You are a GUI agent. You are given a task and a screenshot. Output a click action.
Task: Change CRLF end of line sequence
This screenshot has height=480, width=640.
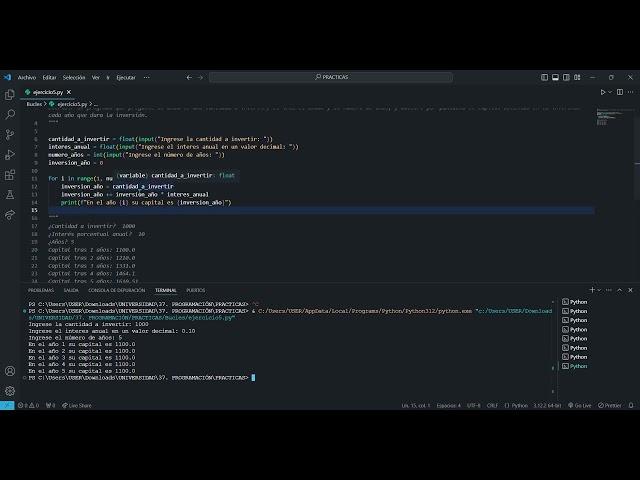(492, 405)
